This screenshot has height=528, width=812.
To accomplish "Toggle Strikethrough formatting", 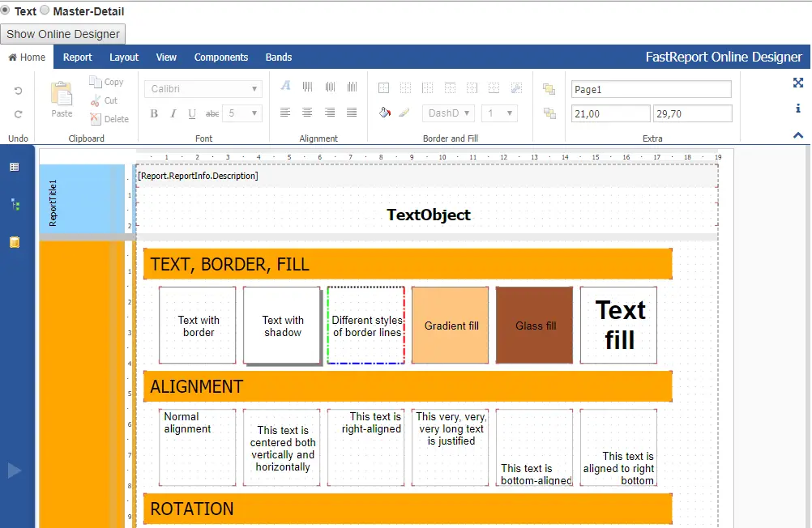I will point(212,113).
